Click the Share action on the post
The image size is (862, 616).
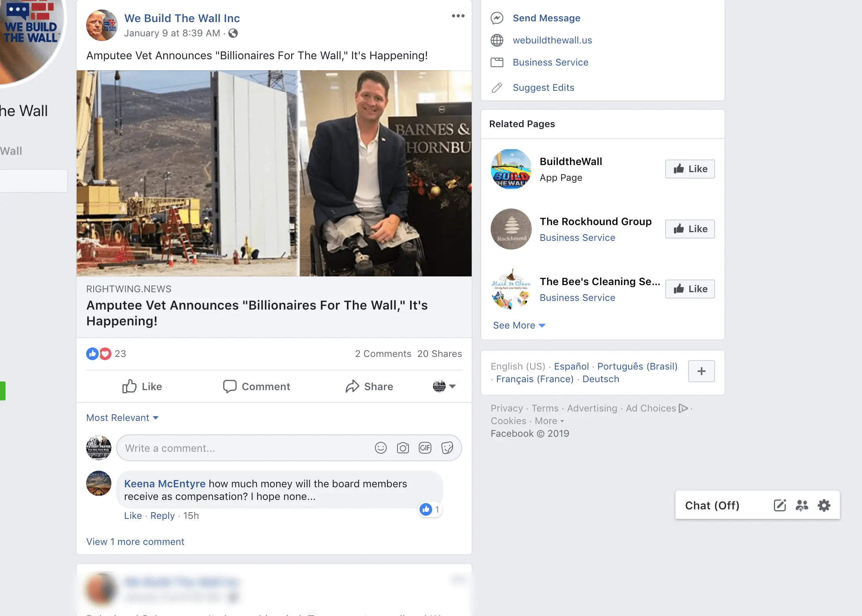(x=369, y=386)
